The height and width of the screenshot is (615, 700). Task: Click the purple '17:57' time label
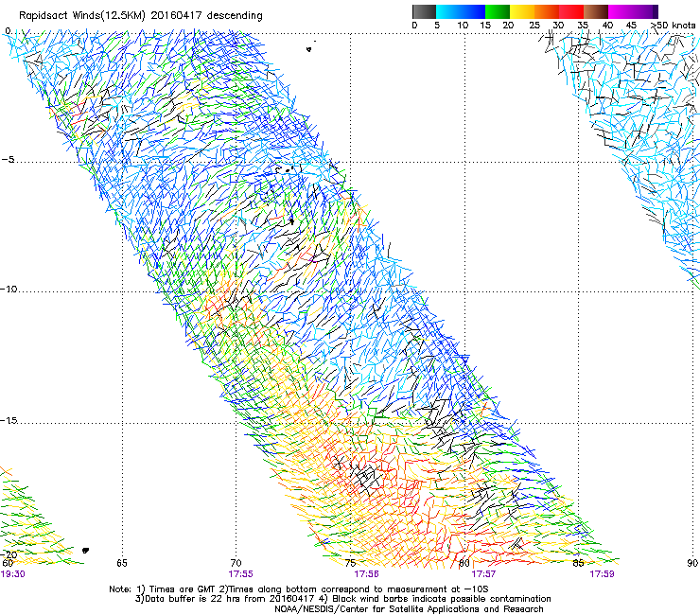click(483, 574)
